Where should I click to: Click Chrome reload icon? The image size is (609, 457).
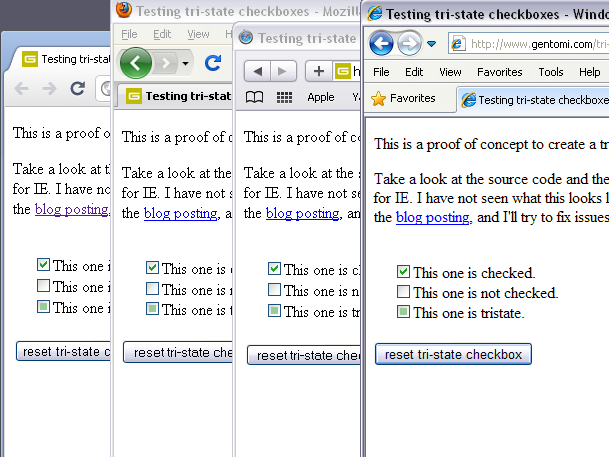point(77,89)
